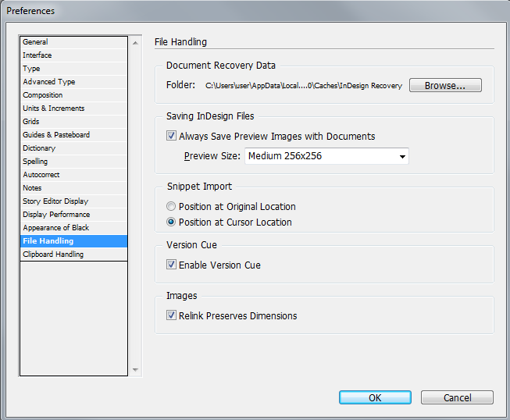Select Interface in the category list
The height and width of the screenshot is (420, 510).
click(x=73, y=55)
